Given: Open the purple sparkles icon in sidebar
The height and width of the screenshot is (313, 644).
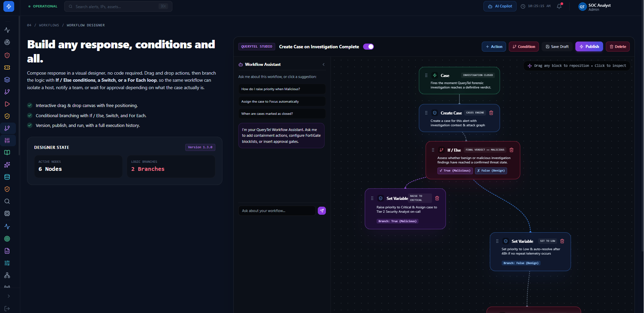Looking at the screenshot, I should click(x=7, y=165).
